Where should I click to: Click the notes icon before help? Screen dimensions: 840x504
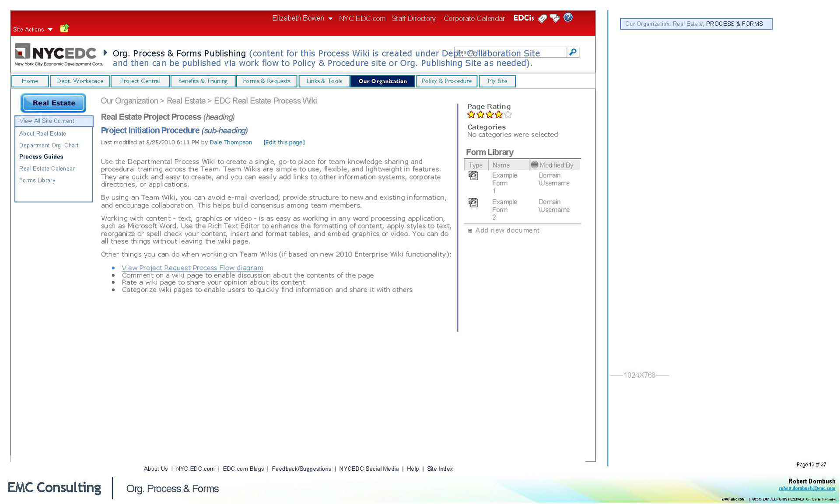(555, 18)
